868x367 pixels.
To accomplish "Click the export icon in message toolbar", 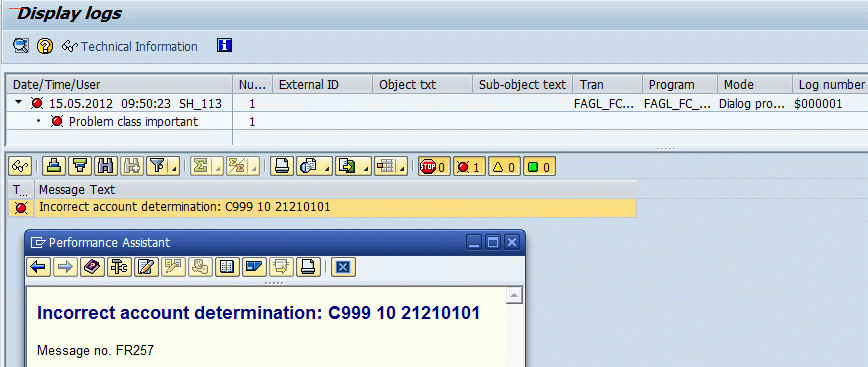I will pyautogui.click(x=347, y=166).
